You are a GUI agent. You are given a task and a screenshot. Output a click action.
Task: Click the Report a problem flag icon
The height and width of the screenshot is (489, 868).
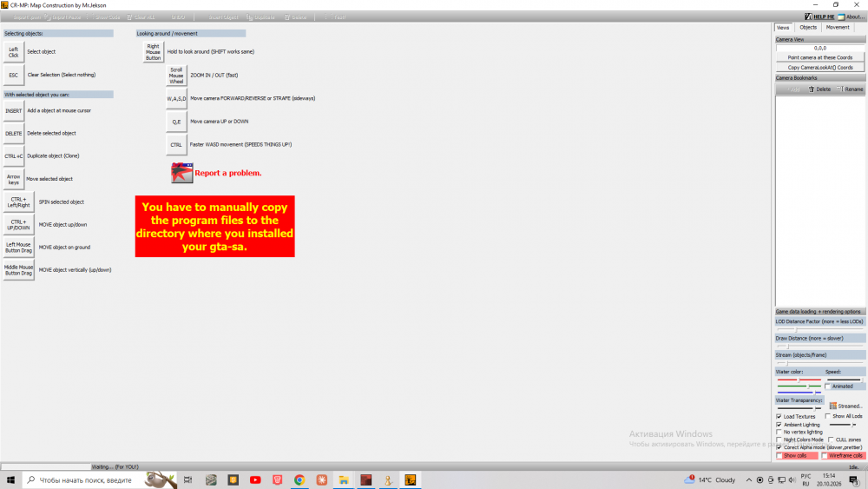(181, 173)
